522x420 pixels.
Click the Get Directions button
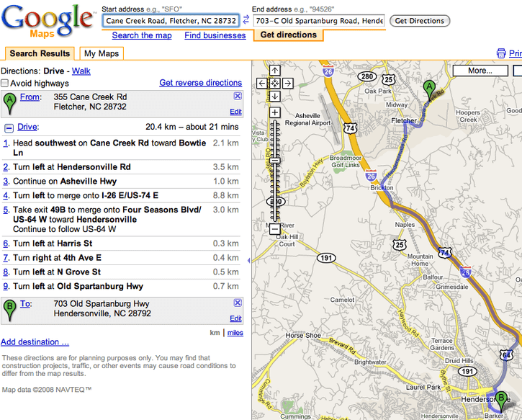[420, 21]
